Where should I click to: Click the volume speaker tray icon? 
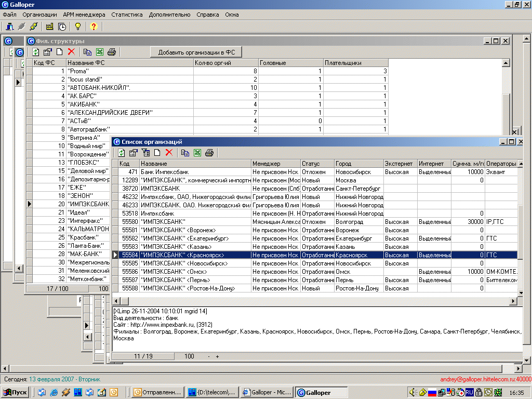tap(413, 392)
